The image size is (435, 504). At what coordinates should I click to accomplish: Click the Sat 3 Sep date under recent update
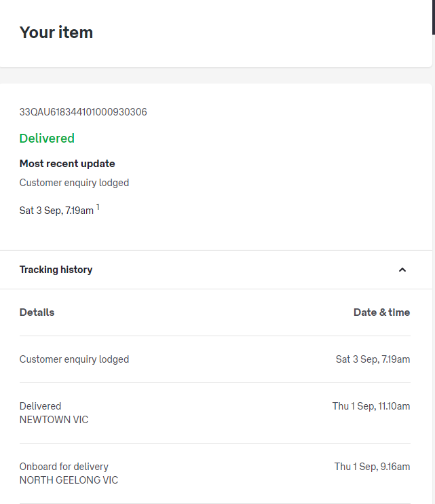tap(56, 211)
